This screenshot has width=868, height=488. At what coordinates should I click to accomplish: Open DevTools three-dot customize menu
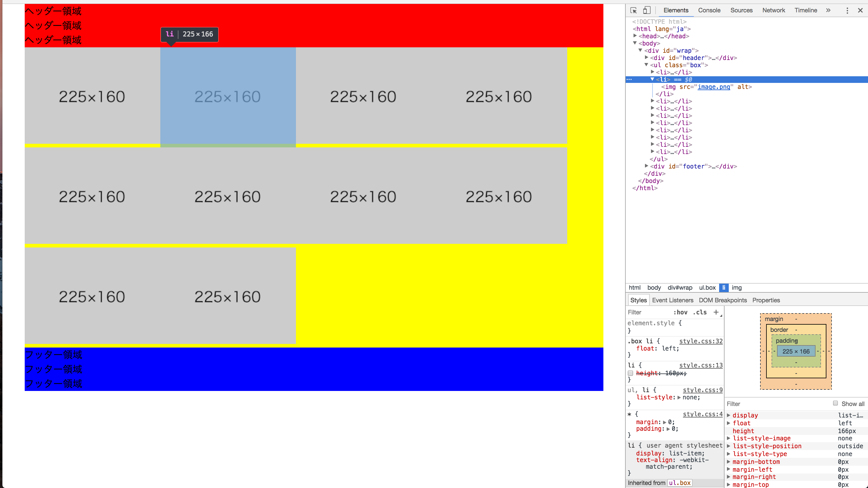pos(847,10)
